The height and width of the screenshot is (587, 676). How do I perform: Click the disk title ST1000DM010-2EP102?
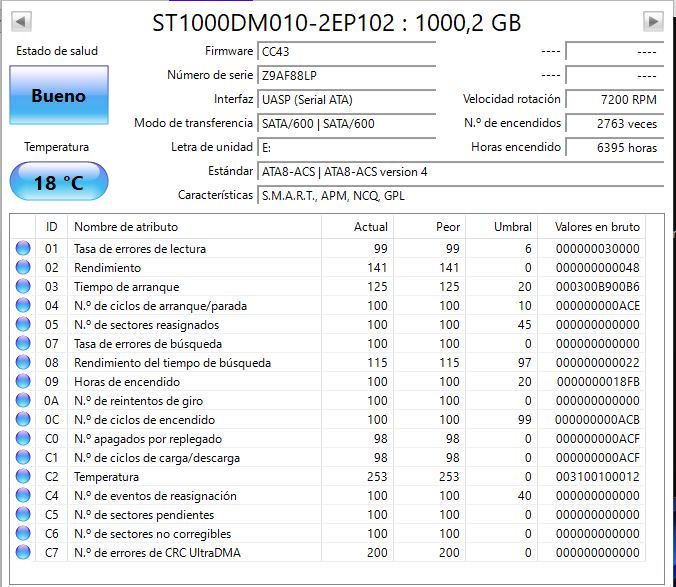[337, 23]
